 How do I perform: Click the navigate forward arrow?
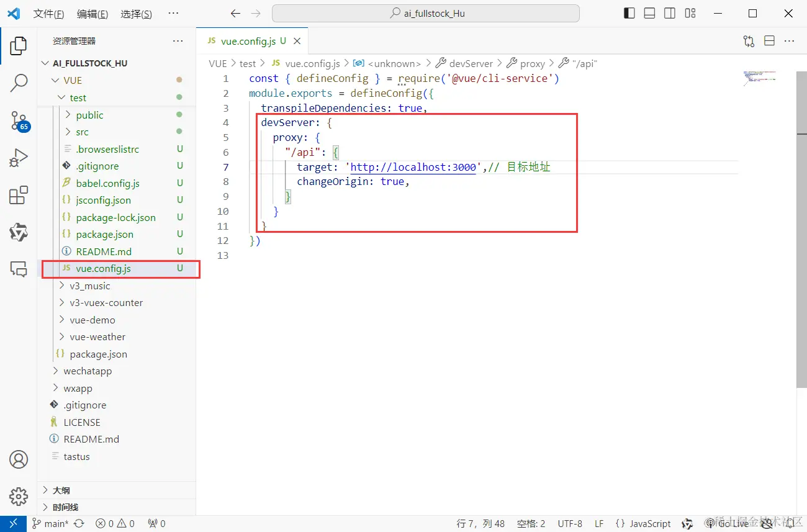(256, 14)
